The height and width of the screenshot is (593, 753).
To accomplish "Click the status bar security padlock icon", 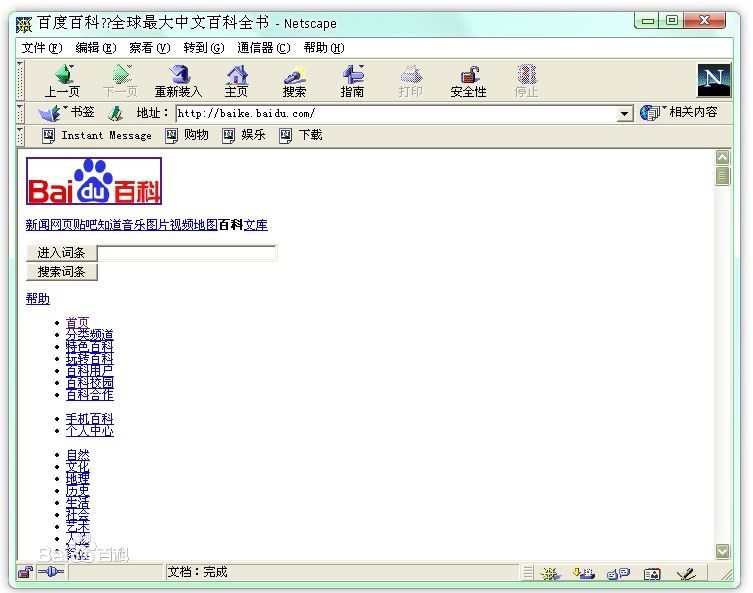I will pyautogui.click(x=25, y=572).
